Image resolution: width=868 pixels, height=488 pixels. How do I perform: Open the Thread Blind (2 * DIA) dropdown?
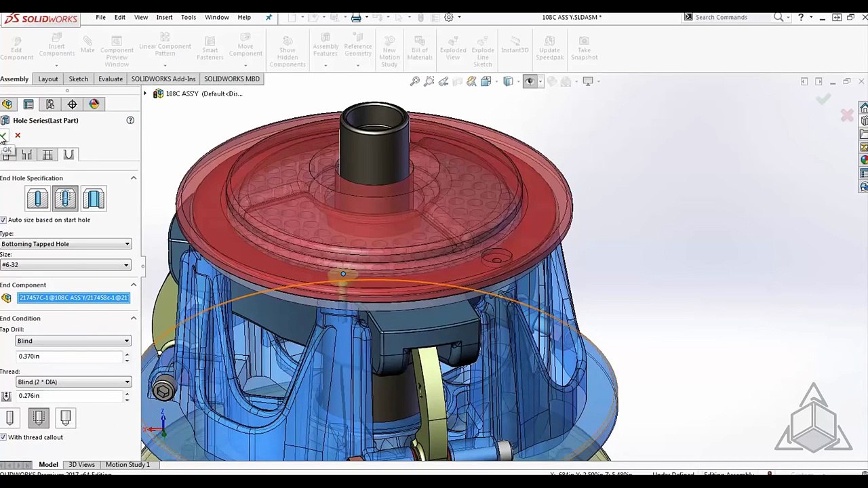pyautogui.click(x=73, y=382)
